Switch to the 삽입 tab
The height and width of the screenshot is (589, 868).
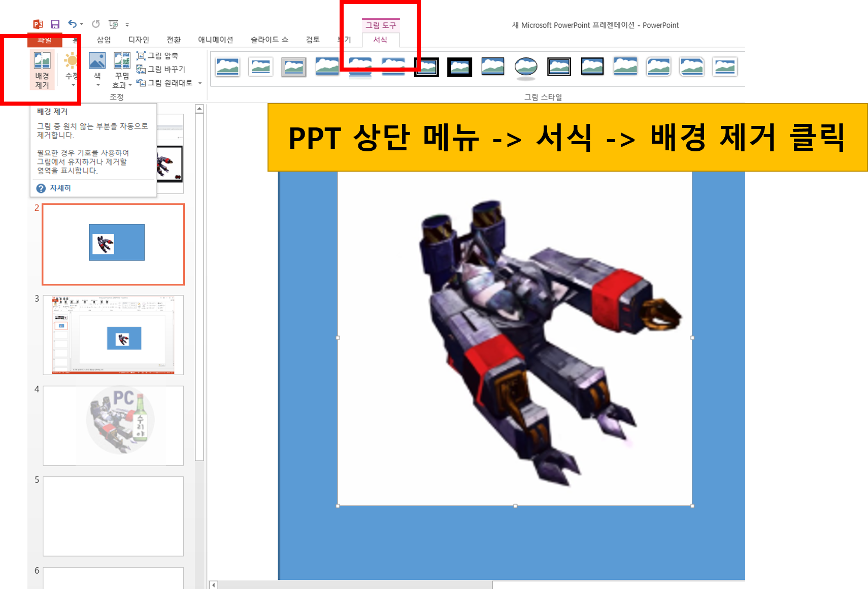pyautogui.click(x=104, y=40)
